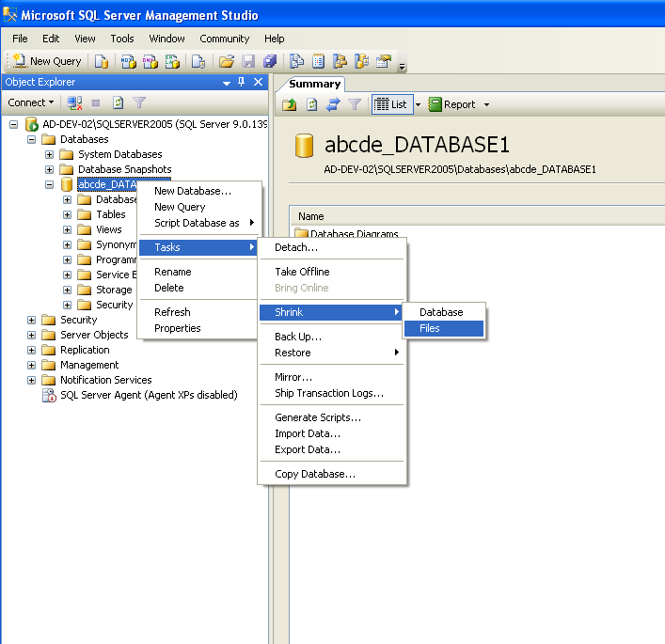Close the Object Explorer panel
665x644 pixels.
(258, 82)
